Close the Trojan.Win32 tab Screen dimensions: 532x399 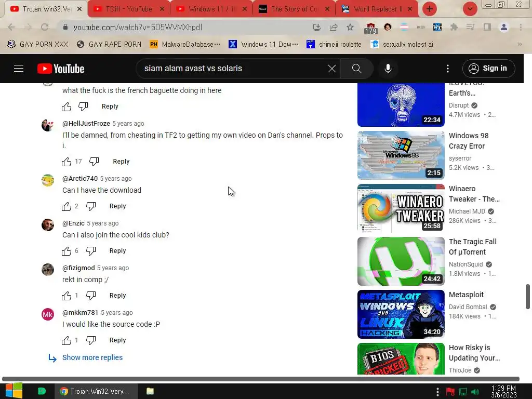tap(79, 9)
